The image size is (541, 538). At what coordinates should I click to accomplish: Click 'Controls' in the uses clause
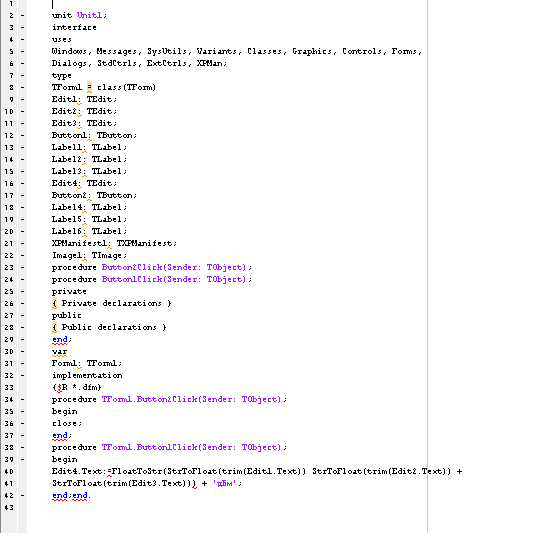362,51
